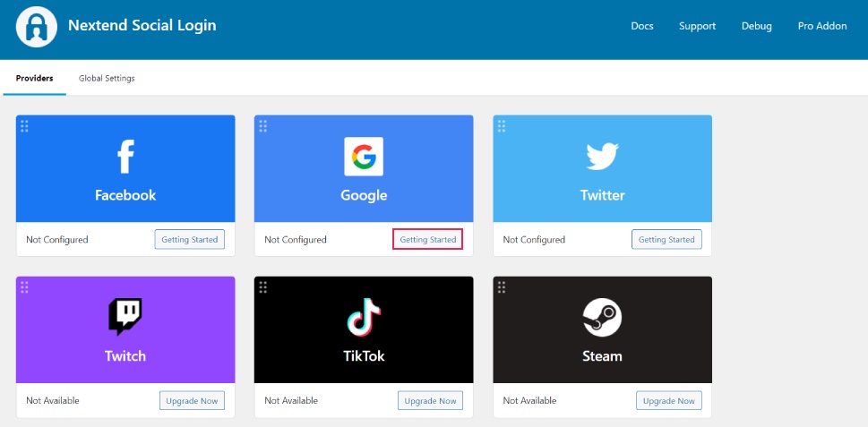
Task: Click the Twitter bird logo icon
Action: point(602,157)
